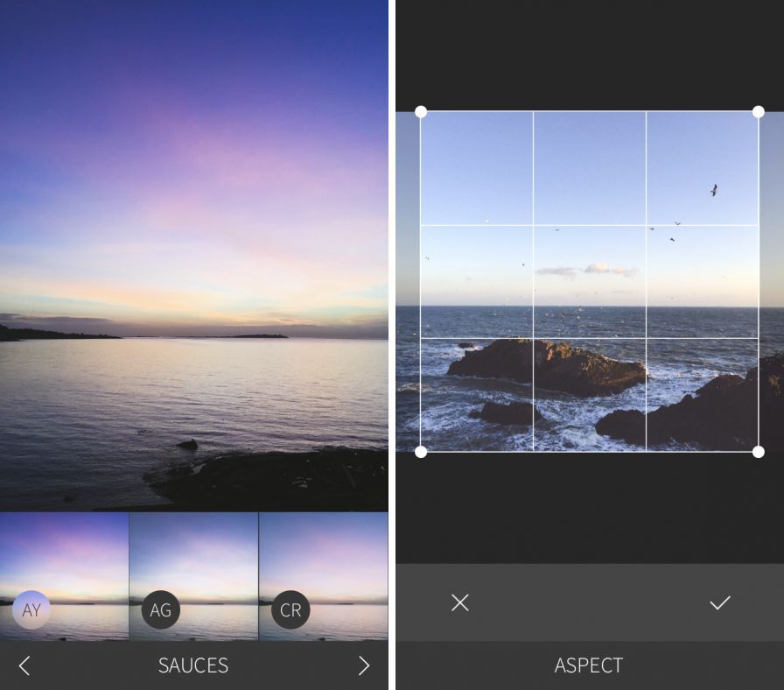Click the bottom-left crop corner handle
The height and width of the screenshot is (690, 784).
(x=421, y=452)
